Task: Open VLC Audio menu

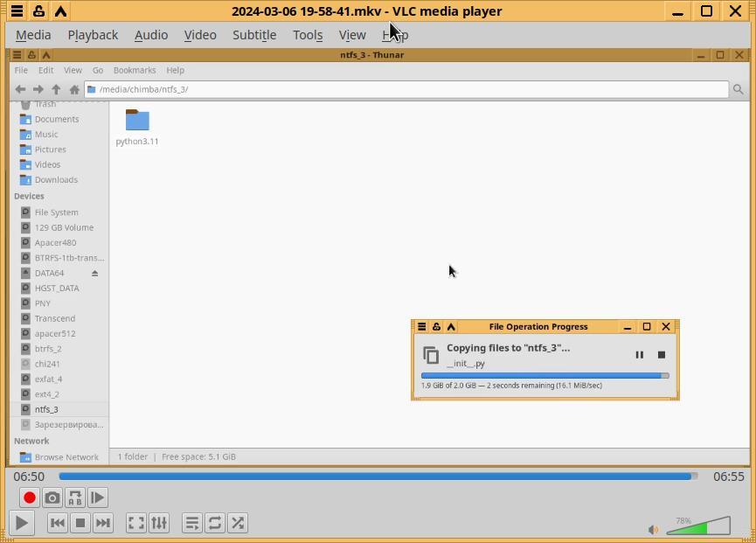Action: (151, 35)
